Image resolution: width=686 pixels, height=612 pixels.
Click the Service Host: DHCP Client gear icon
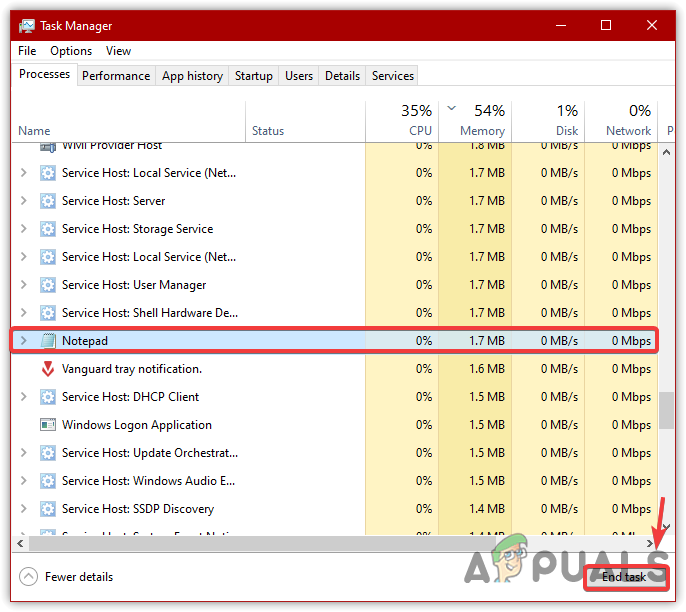(48, 397)
